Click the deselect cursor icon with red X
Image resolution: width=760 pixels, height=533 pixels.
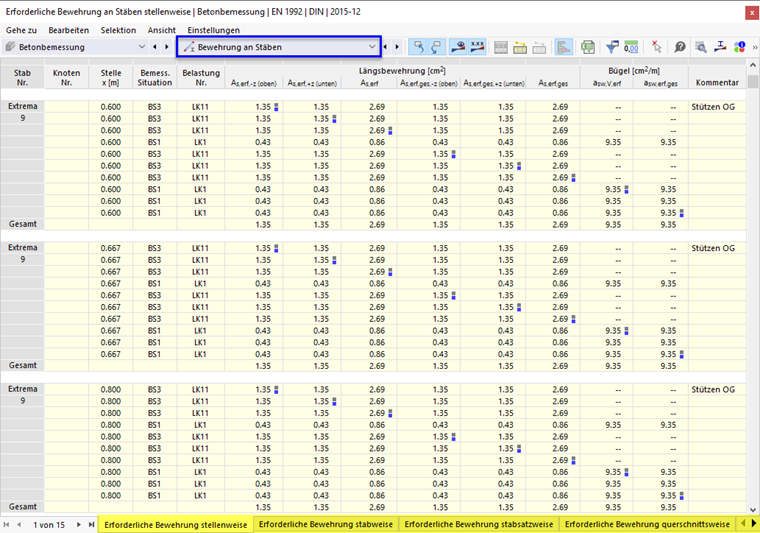(656, 47)
